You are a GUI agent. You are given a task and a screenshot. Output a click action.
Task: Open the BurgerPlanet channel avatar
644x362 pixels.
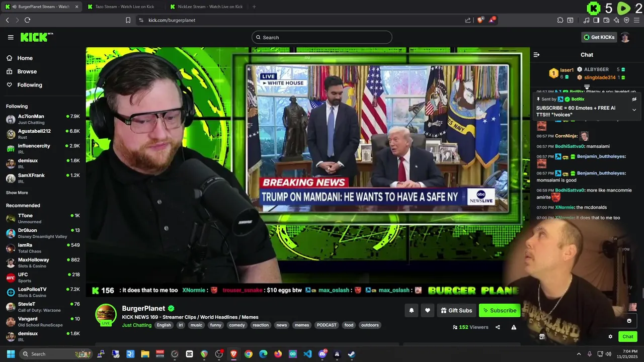106,315
